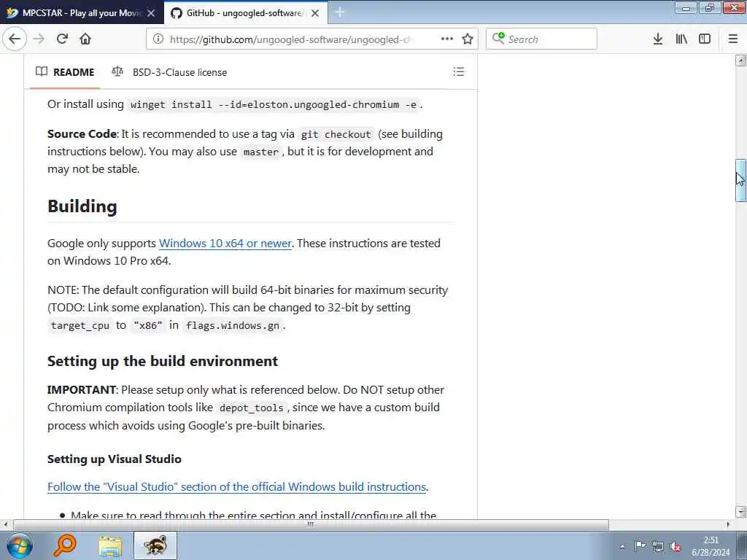Screen dimensions: 747x560
Task: Click the Setting up the build environment heading
Action: tap(163, 361)
